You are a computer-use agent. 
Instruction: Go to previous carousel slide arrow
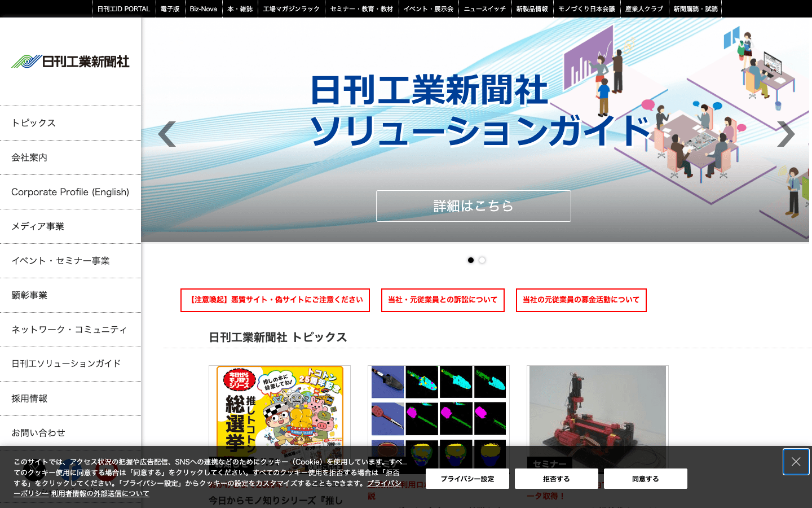pos(167,134)
